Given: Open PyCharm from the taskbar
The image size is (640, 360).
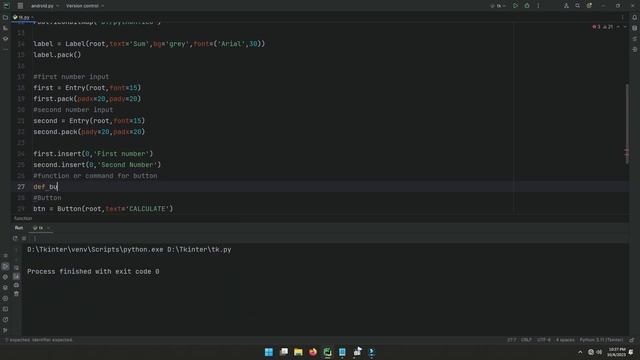Looking at the screenshot, I should (x=327, y=352).
